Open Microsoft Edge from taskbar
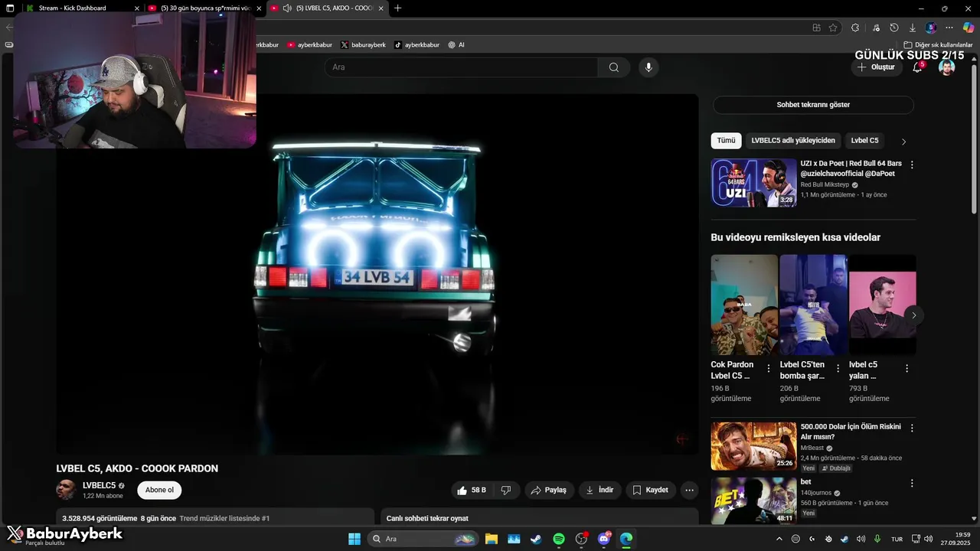 (626, 539)
